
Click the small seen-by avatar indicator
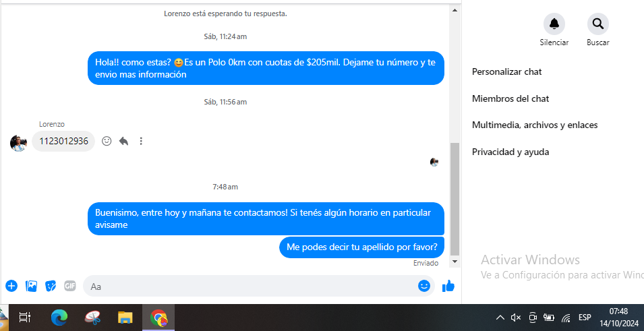point(434,162)
